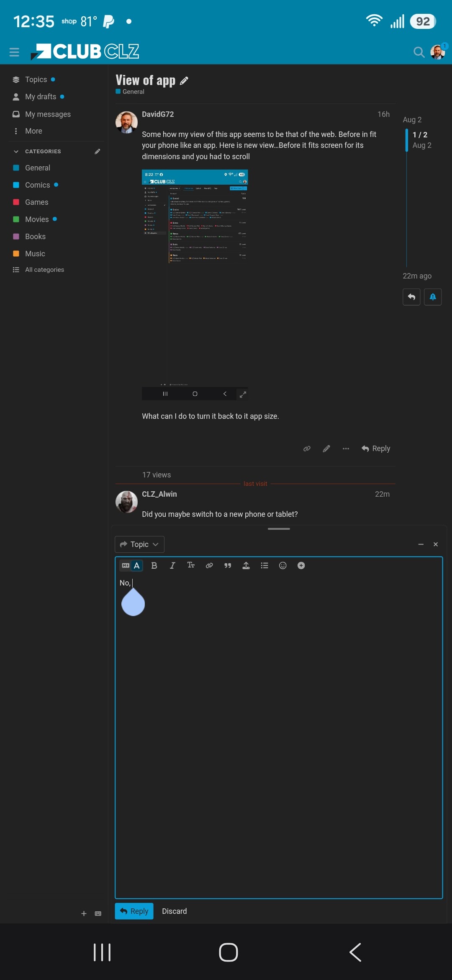This screenshot has width=452, height=980.
Task: Click CLZ_Alwin's avatar
Action: click(x=126, y=502)
